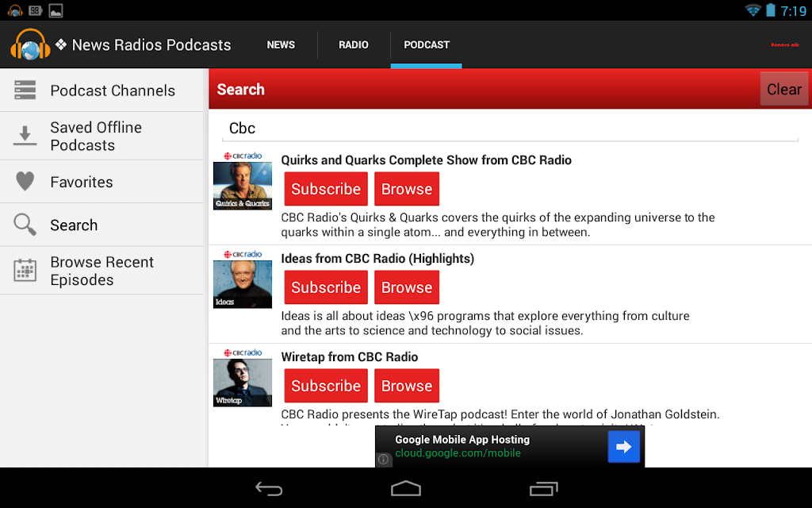Tap the Wiretap podcast thumbnail
The height and width of the screenshot is (508, 812).
[243, 378]
